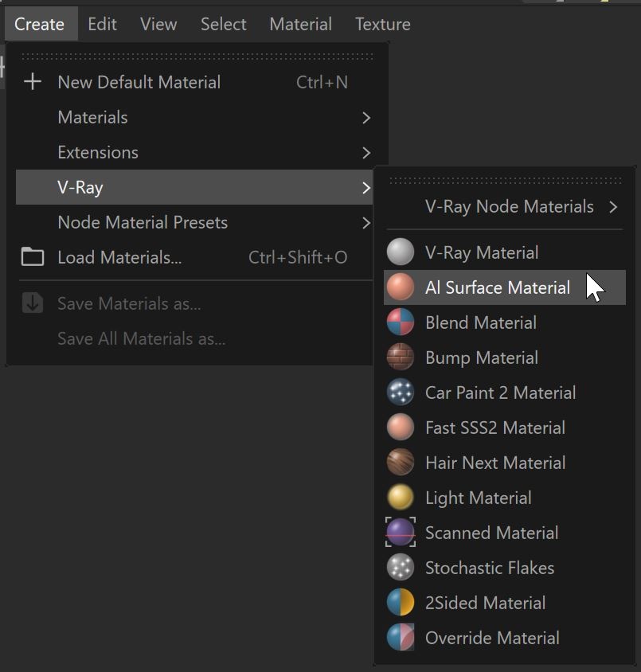Screen dimensions: 641x672
Task: Click the Override Material sphere icon
Action: (401, 637)
